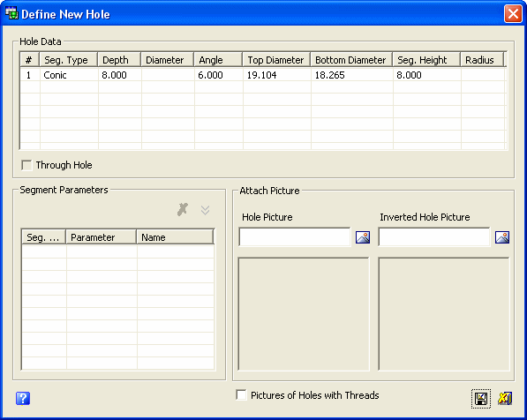The width and height of the screenshot is (527, 420).
Task: Click the double chevron down icon
Action: pos(205,210)
